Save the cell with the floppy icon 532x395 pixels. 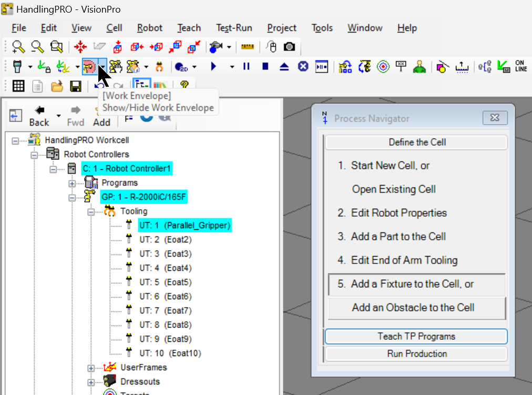pos(76,86)
